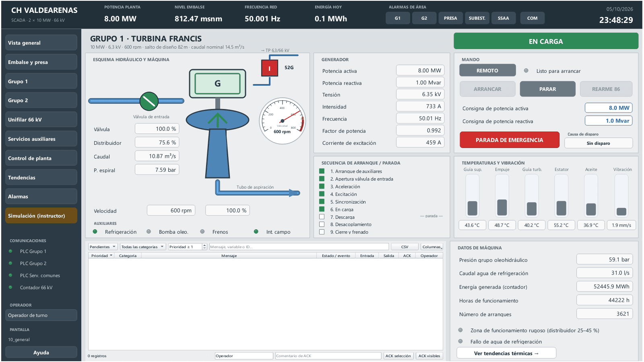Open the Todas las categorías dropdown
The image size is (644, 362).
(143, 247)
